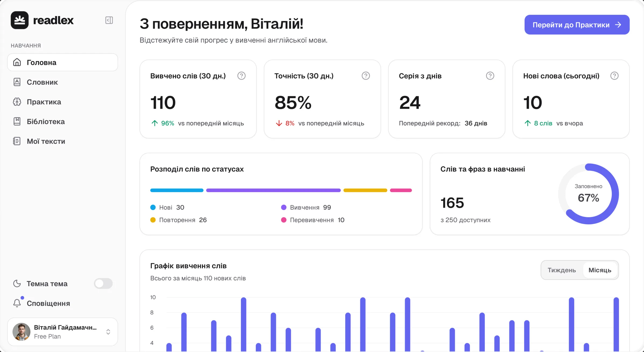The height and width of the screenshot is (352, 644).
Task: Open the Словник menu item
Action: point(63,82)
